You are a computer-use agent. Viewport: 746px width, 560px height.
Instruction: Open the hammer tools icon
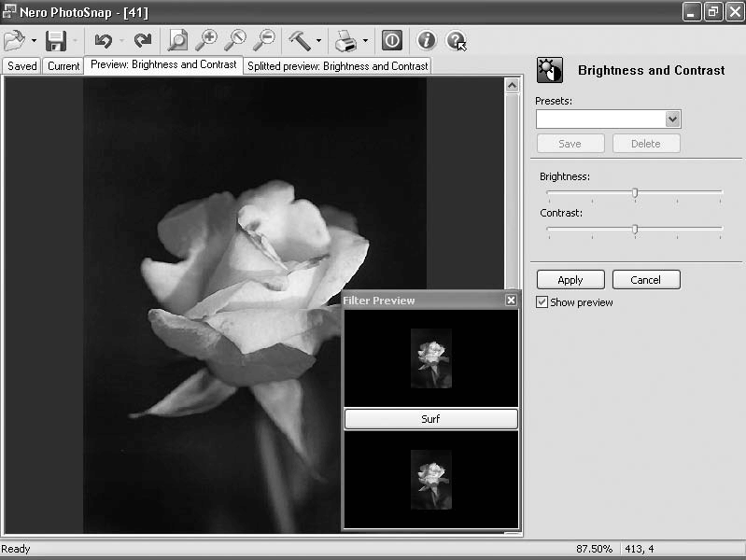(x=300, y=40)
